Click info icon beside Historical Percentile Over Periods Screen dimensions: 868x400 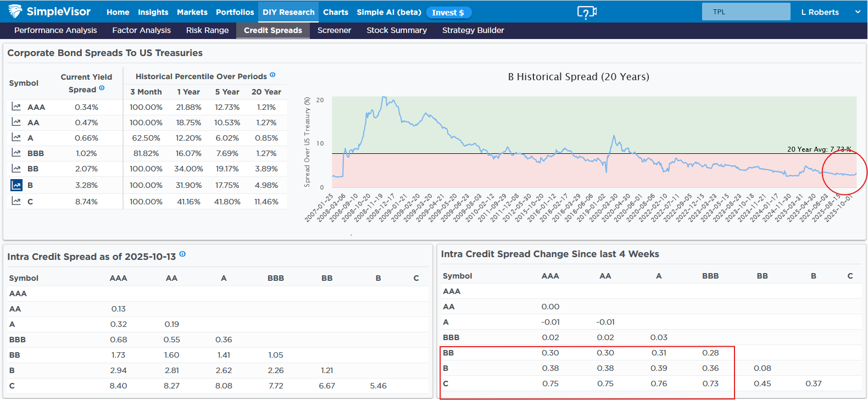[x=272, y=75]
